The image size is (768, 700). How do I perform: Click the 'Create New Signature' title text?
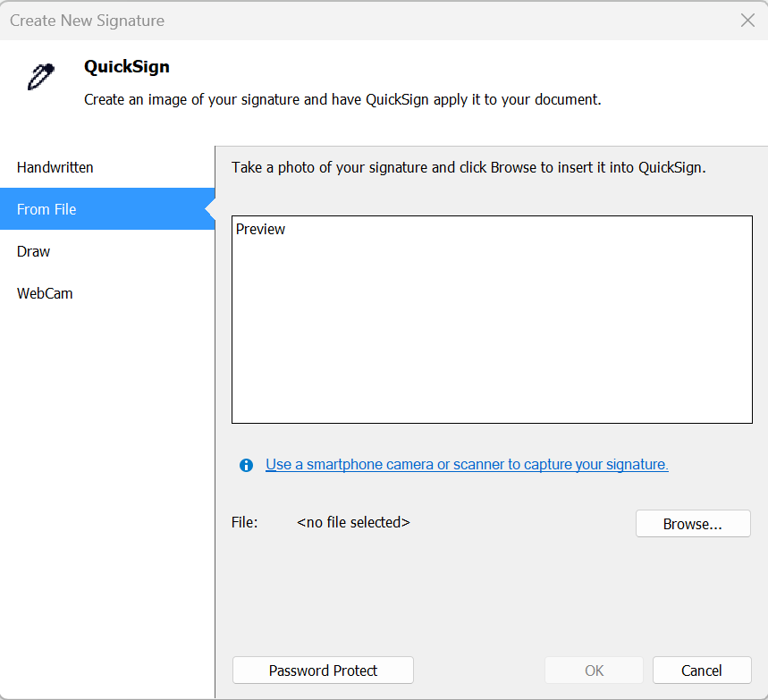click(x=88, y=21)
